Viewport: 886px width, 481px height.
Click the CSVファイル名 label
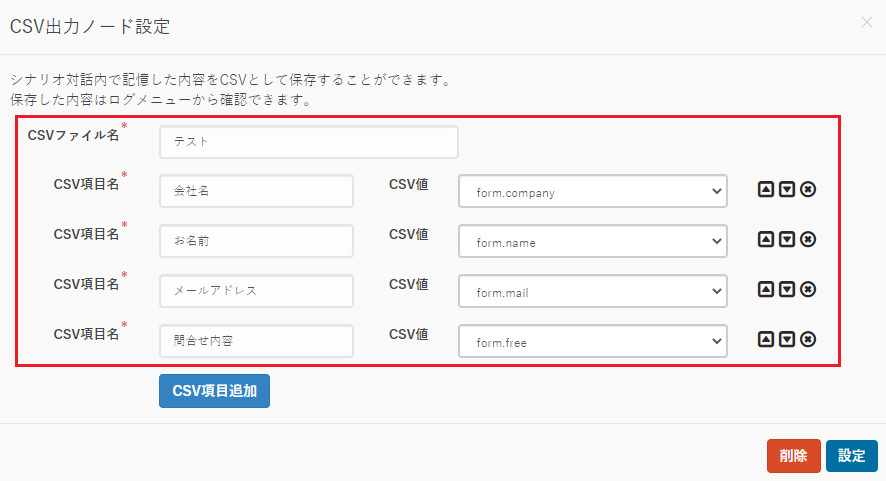coord(73,135)
